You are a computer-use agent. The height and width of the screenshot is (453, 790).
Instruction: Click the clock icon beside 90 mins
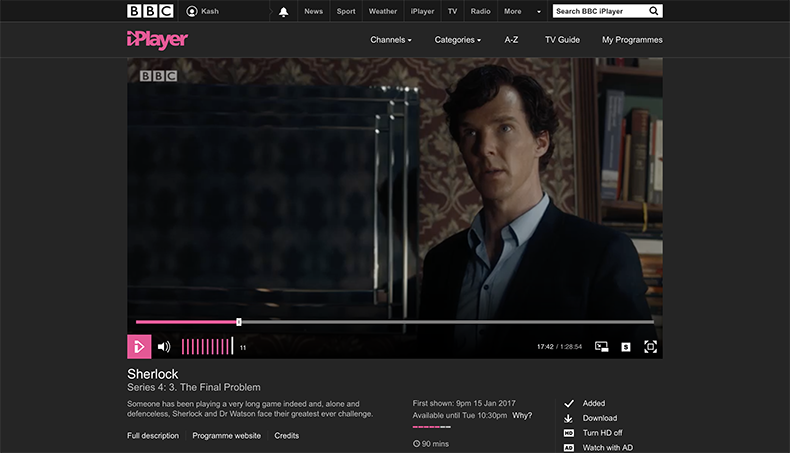pos(416,444)
